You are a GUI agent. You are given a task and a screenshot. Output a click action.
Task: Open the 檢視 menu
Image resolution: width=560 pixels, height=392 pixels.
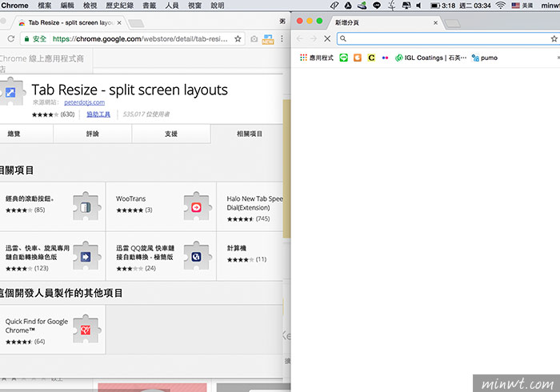(x=90, y=6)
